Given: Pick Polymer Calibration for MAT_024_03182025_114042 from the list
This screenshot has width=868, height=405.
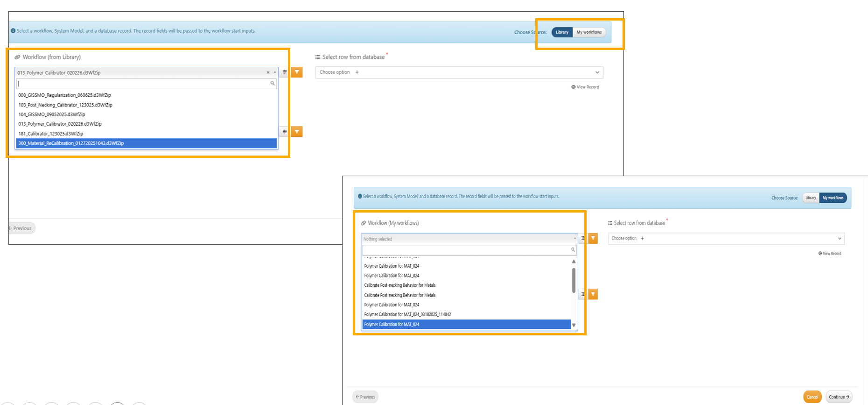Looking at the screenshot, I should coord(407,314).
